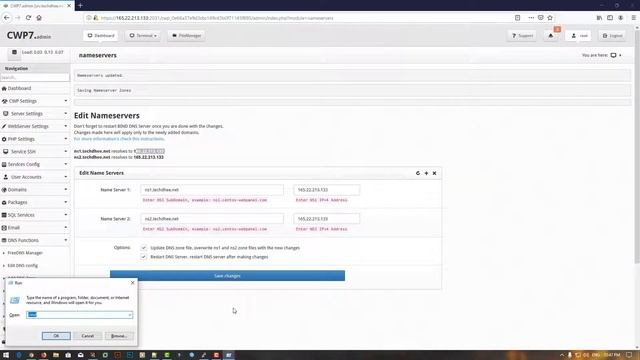Reload the page with the refresh icon

(28, 18)
